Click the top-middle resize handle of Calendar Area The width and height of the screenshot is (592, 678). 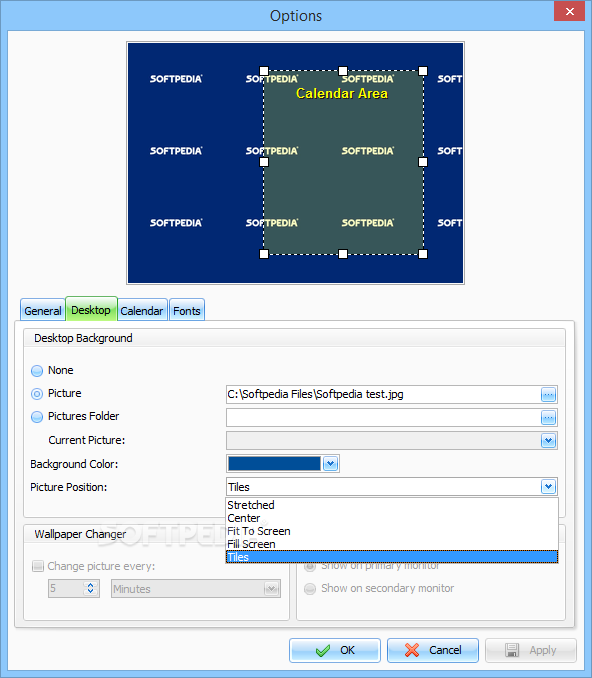(343, 71)
